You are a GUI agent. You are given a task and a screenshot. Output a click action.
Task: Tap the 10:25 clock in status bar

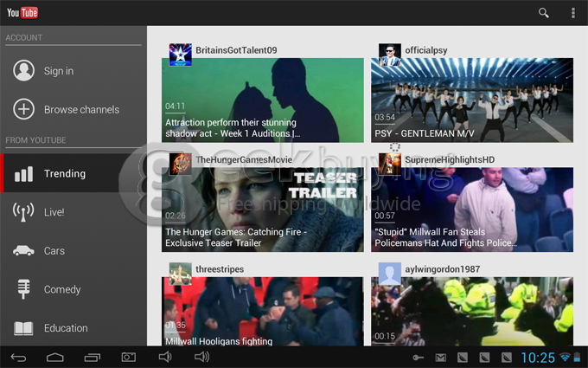[538, 358]
